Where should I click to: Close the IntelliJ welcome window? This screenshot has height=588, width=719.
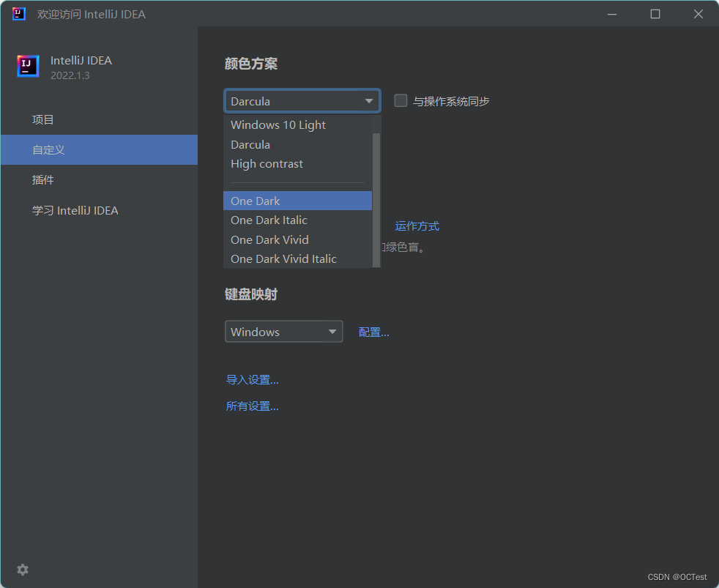click(698, 14)
